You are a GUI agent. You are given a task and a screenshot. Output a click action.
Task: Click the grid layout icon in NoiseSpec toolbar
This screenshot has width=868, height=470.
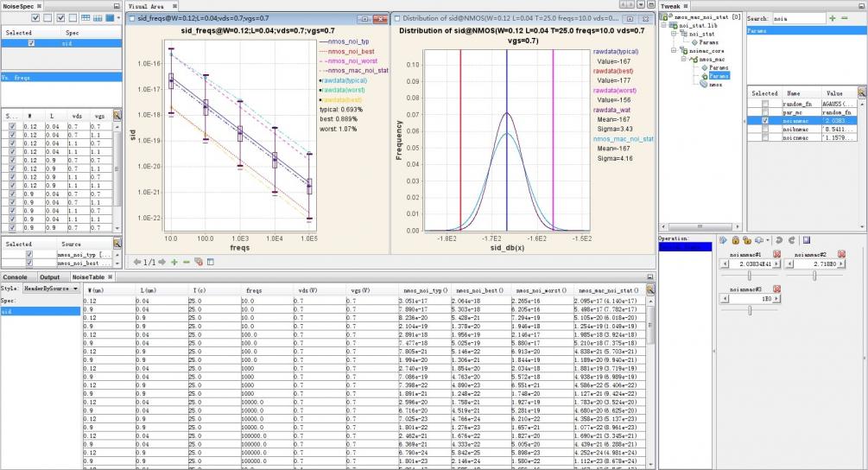[x=86, y=18]
